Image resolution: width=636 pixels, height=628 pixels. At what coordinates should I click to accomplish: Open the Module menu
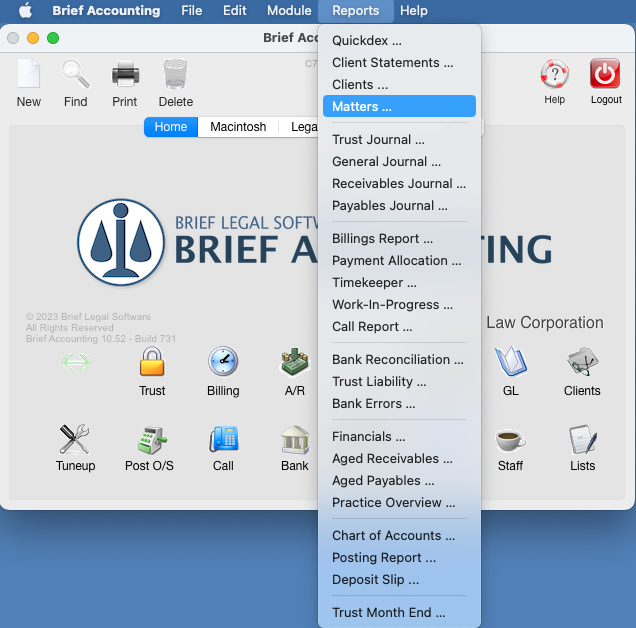pos(289,11)
